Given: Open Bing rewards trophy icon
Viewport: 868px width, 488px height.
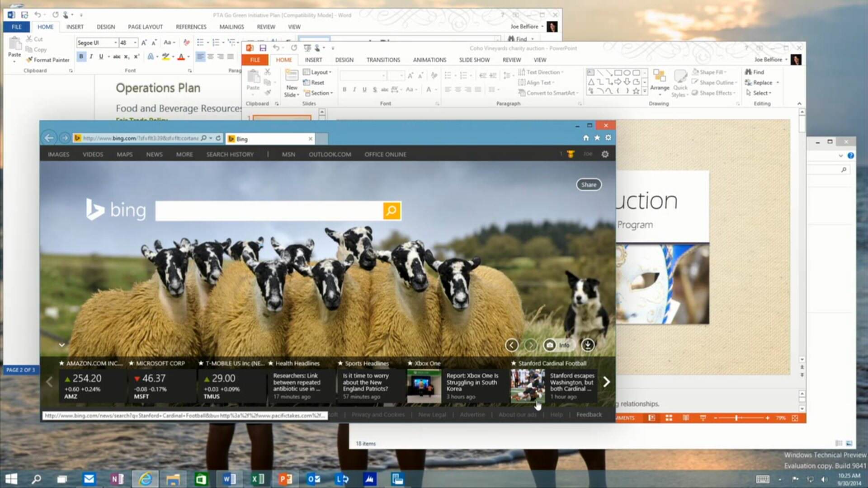Looking at the screenshot, I should (x=571, y=154).
